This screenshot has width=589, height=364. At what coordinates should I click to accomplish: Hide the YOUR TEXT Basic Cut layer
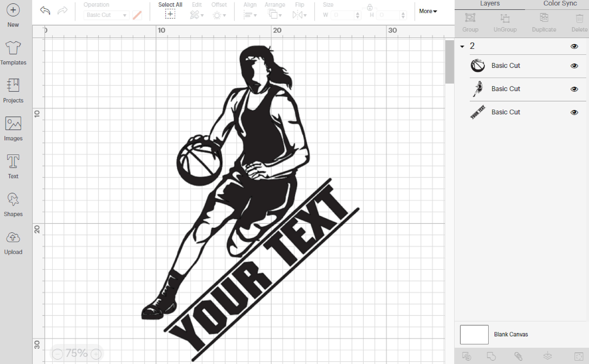coord(574,112)
